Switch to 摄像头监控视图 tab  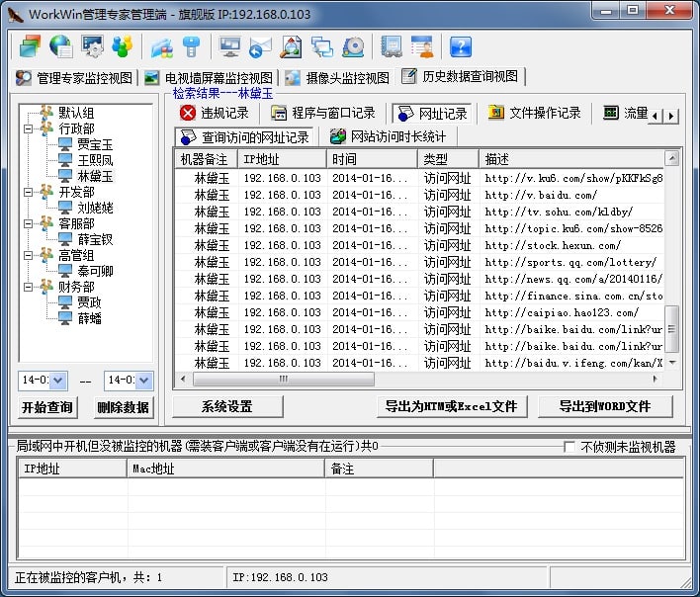[337, 78]
